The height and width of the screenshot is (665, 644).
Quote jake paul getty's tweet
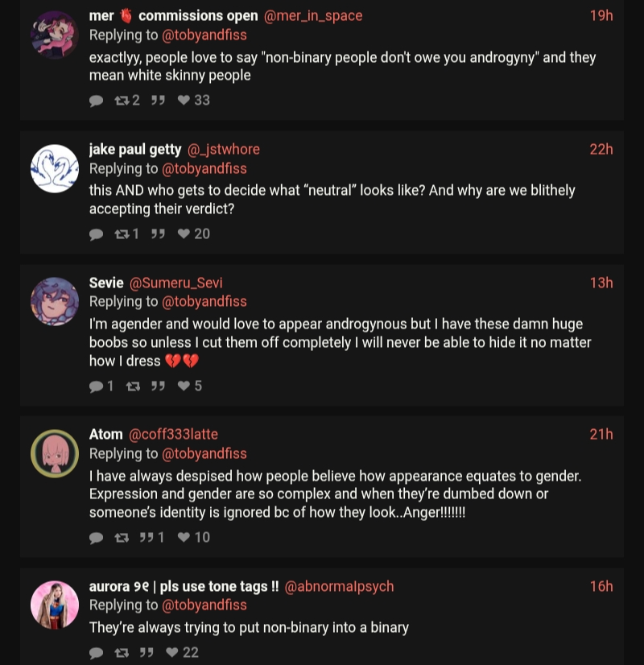[158, 234]
